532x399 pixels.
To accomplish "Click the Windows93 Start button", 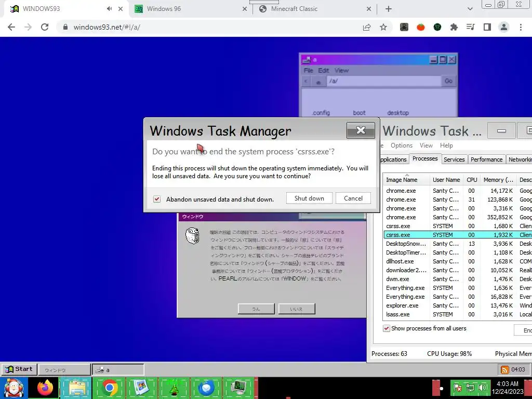I will click(19, 369).
